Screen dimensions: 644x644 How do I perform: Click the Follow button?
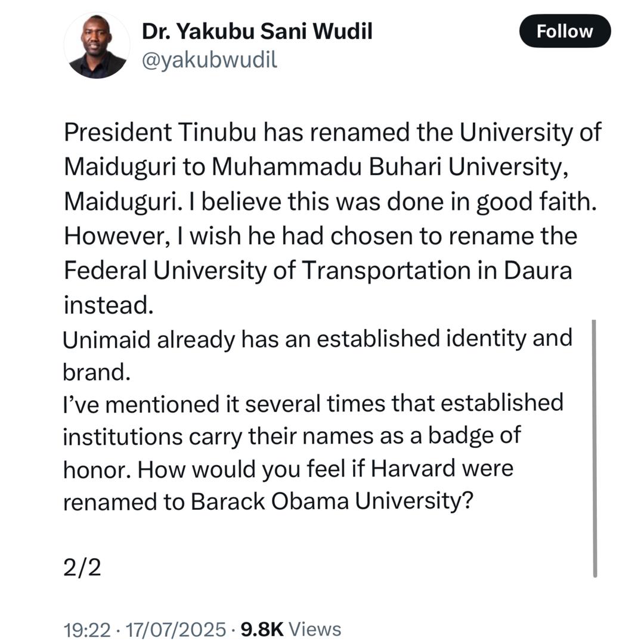(565, 31)
